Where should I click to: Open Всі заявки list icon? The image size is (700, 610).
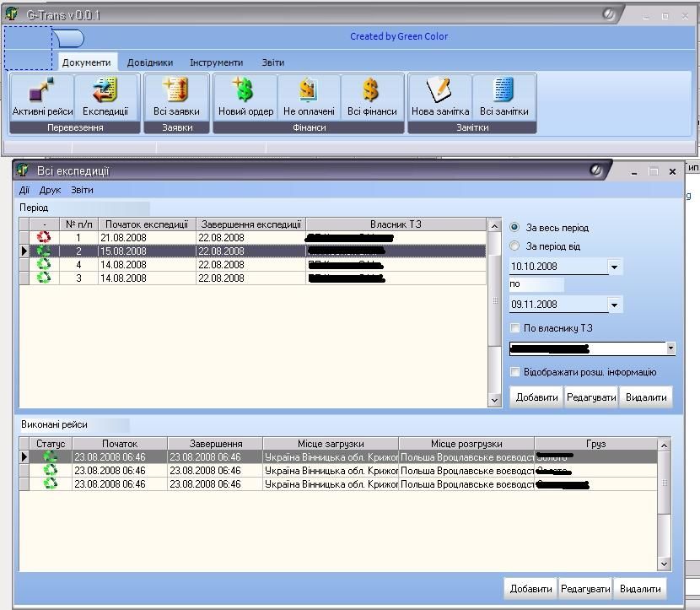coord(176,98)
